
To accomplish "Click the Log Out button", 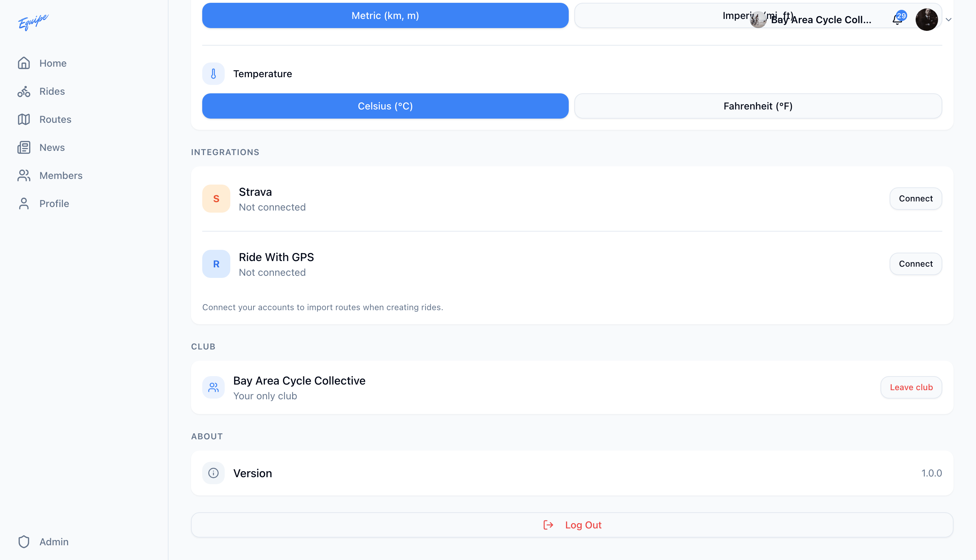I will [572, 525].
